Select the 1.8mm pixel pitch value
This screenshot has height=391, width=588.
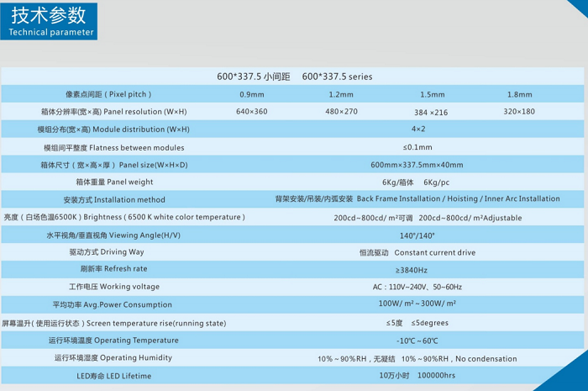[x=520, y=94]
